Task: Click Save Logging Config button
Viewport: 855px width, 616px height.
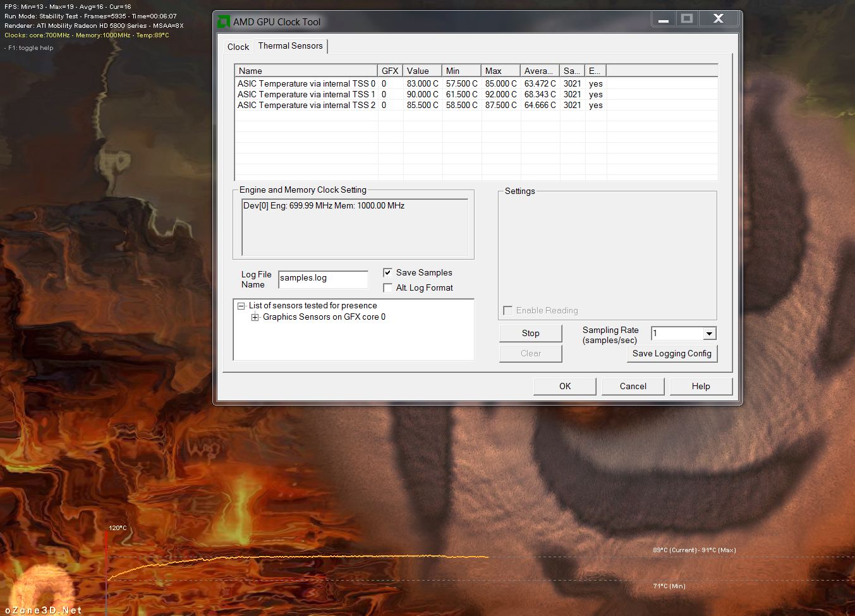Action: click(672, 353)
